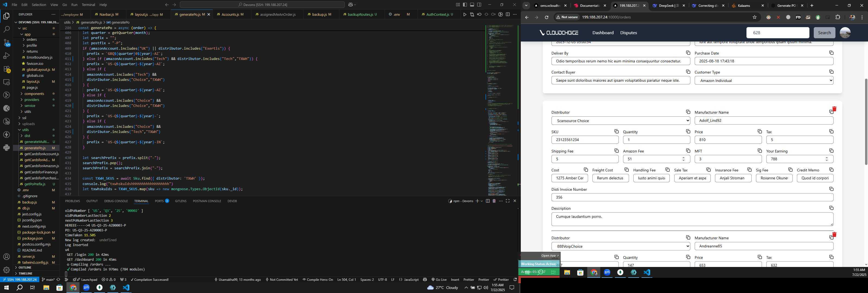Copy the Your Earning value
This screenshot has width=868, height=293.
(831, 151)
